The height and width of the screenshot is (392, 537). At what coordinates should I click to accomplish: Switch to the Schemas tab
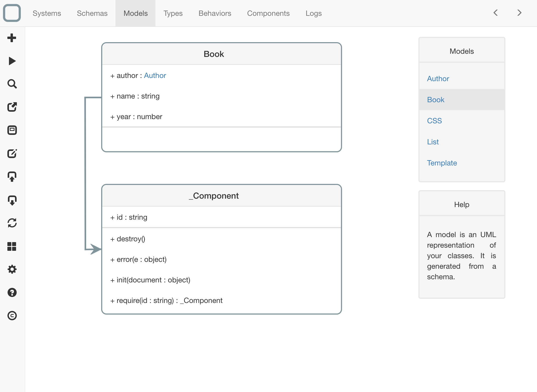(92, 13)
